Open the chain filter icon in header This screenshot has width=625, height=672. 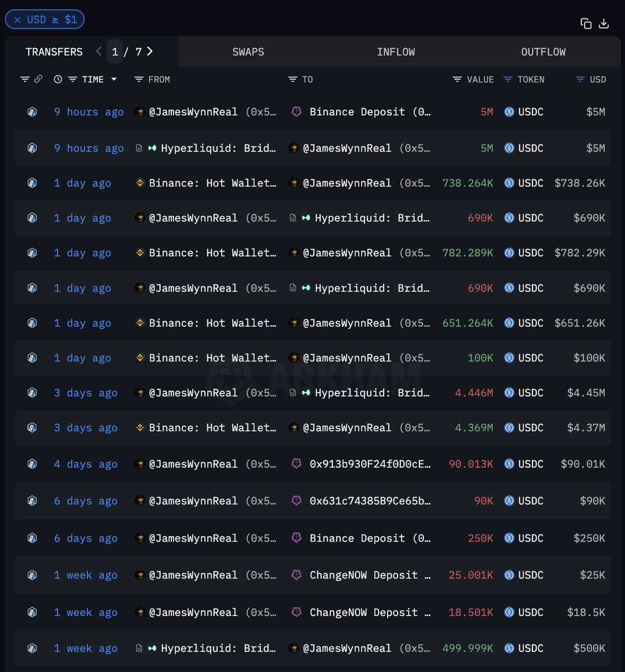click(x=25, y=80)
